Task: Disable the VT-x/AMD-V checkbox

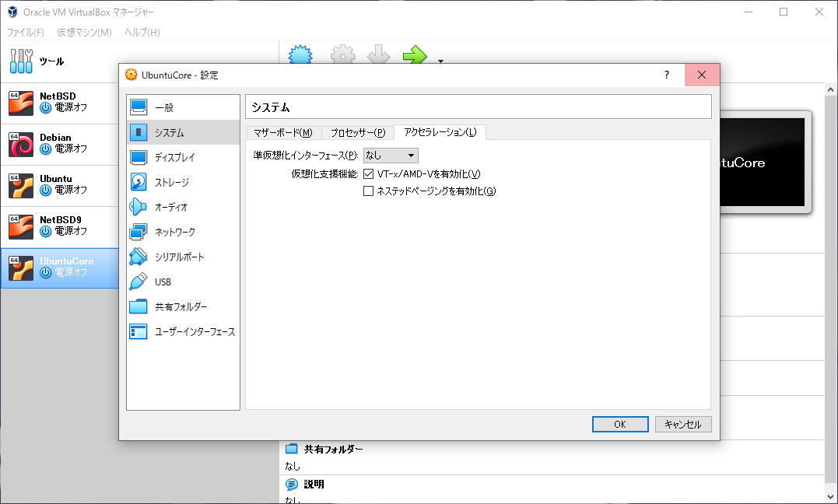Action: (368, 173)
